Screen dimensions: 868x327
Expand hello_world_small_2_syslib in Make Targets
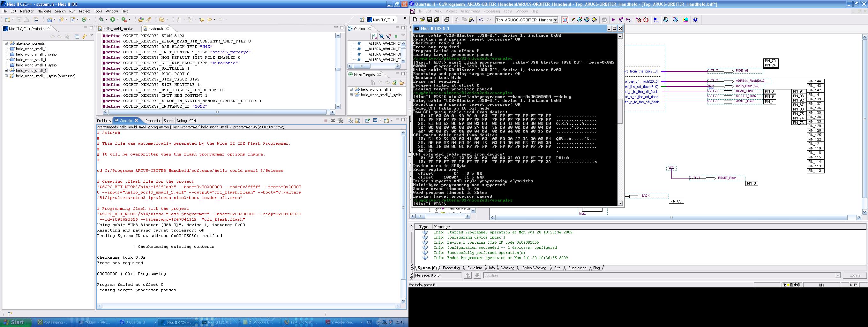(x=351, y=95)
